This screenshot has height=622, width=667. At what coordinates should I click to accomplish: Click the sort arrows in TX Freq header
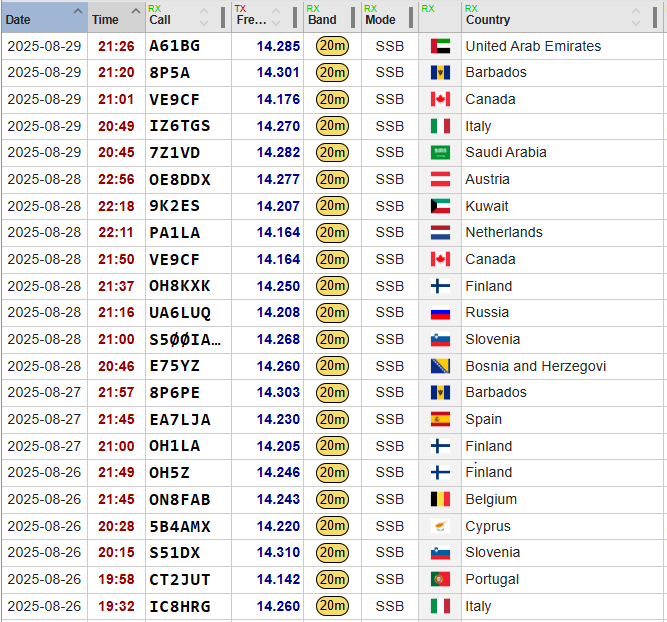[288, 16]
